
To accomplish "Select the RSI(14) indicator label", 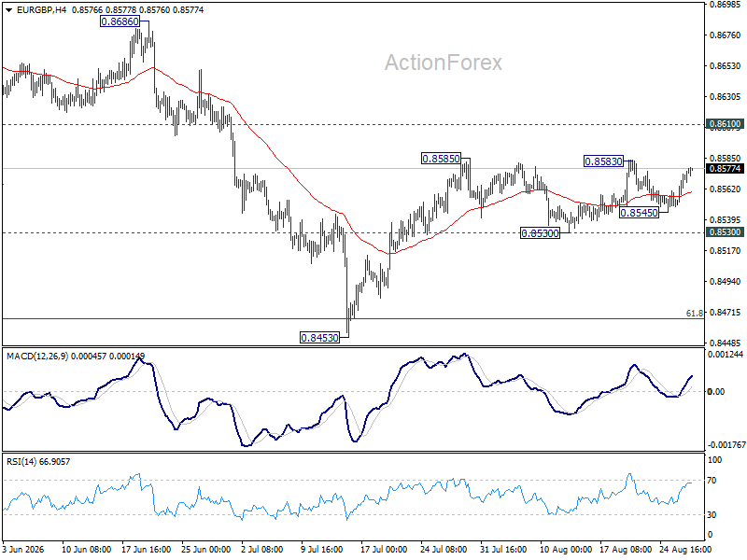I will tap(20, 461).
